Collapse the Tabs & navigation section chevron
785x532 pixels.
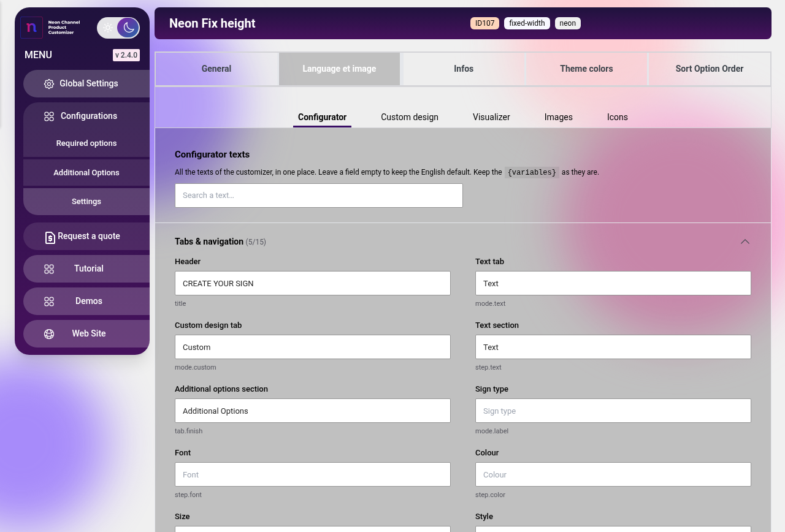pyautogui.click(x=745, y=241)
